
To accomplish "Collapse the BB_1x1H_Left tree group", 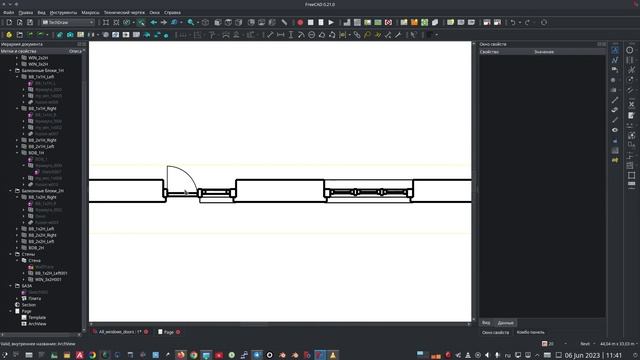I will coord(17,77).
